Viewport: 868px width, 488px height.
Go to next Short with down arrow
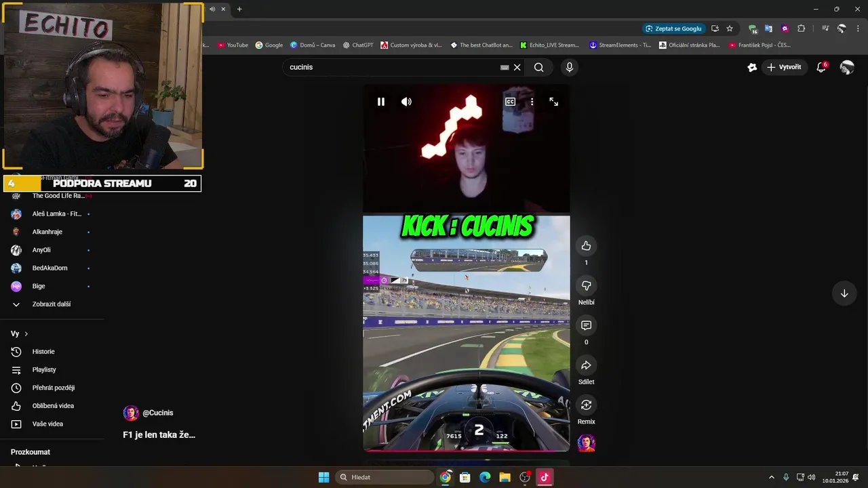[844, 293]
